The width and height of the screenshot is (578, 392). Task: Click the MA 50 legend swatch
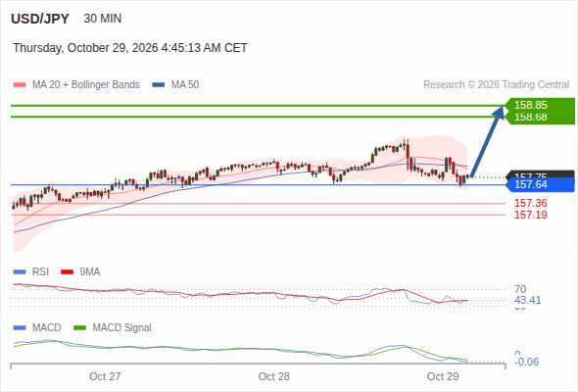coord(159,85)
